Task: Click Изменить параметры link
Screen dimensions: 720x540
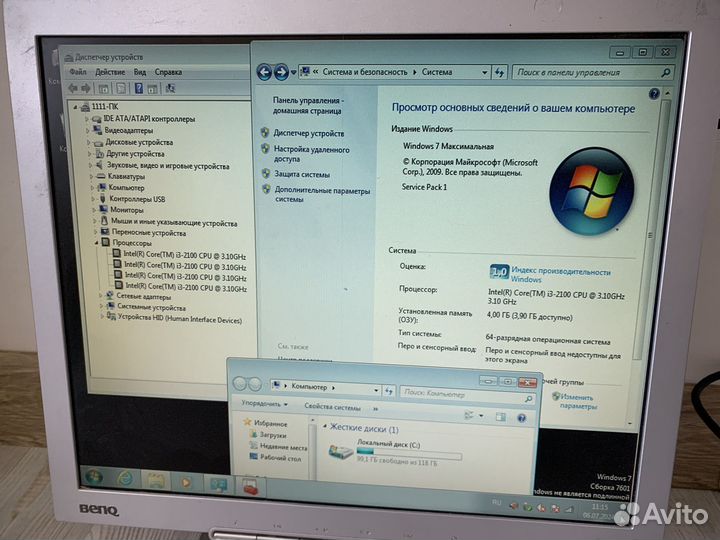Action: pos(577,401)
